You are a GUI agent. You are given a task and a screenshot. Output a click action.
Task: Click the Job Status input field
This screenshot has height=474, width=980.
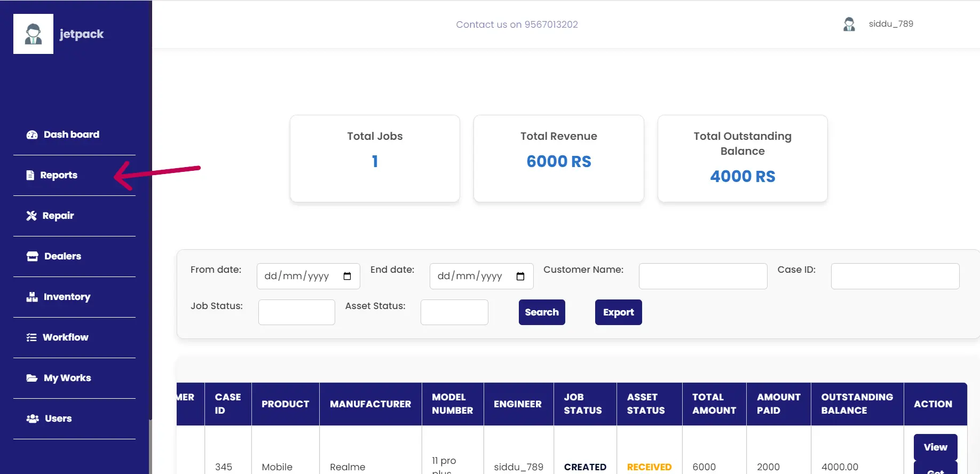point(297,312)
